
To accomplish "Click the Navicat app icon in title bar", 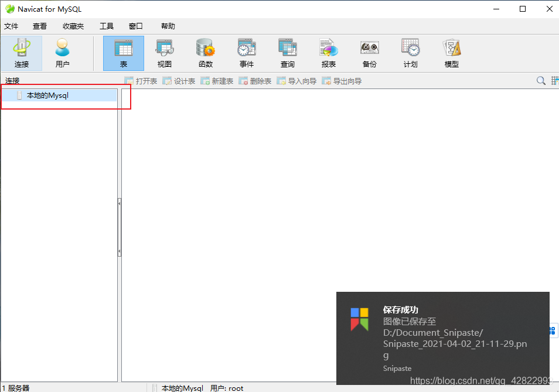I will [x=9, y=9].
